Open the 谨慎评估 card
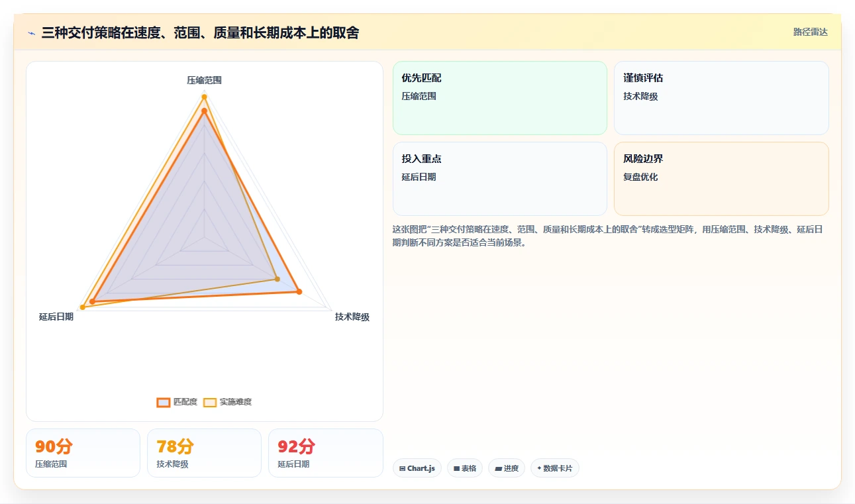The image size is (855, 504). 721,98
